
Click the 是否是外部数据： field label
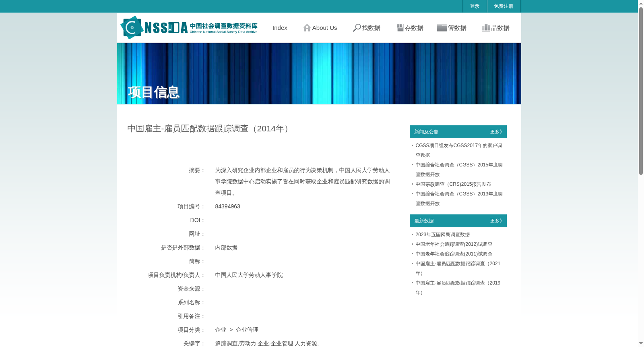pyautogui.click(x=183, y=247)
